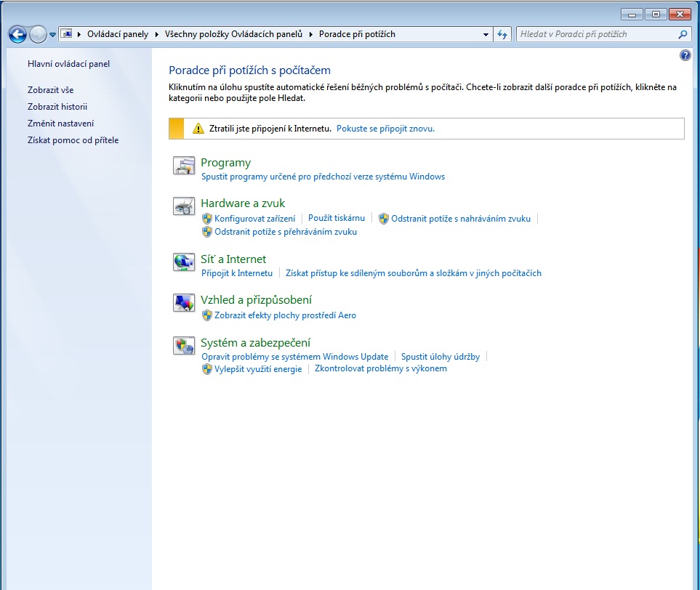This screenshot has width=700, height=590.
Task: Click the Back navigation arrow
Action: (18, 34)
